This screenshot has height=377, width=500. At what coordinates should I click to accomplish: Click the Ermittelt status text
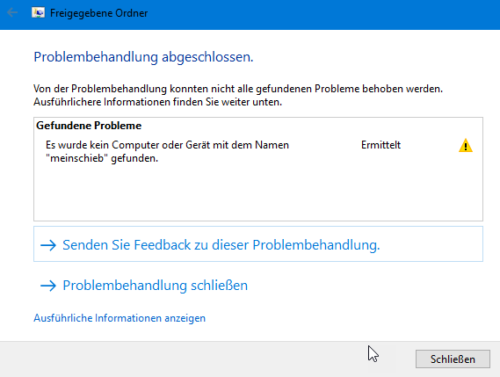pos(381,145)
